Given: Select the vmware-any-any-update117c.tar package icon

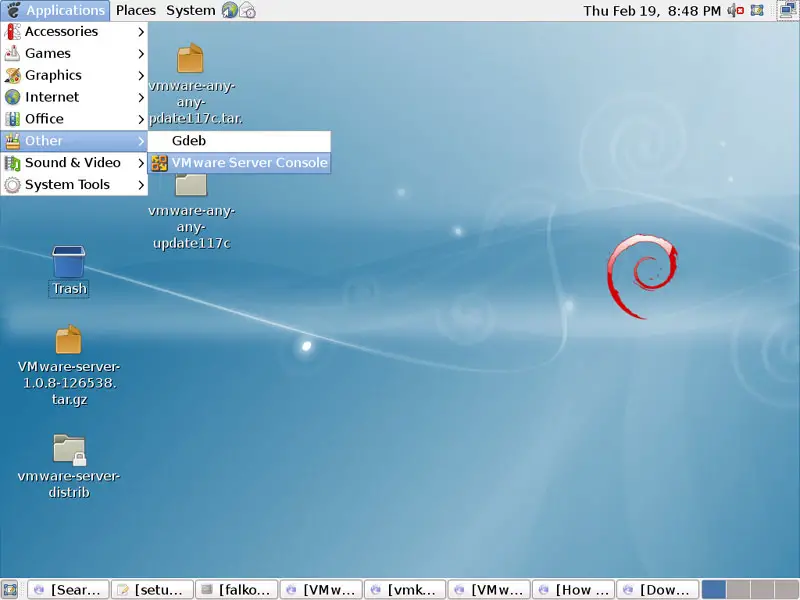Looking at the screenshot, I should (x=190, y=58).
